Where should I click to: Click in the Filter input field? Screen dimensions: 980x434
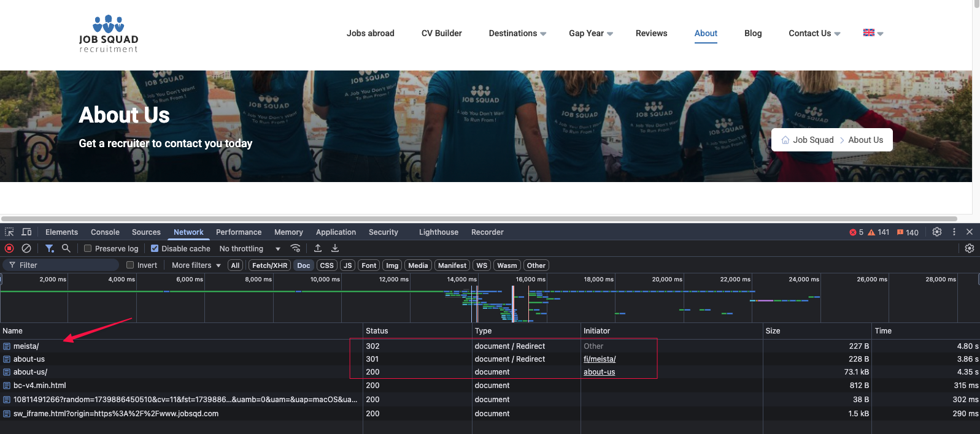[60, 265]
